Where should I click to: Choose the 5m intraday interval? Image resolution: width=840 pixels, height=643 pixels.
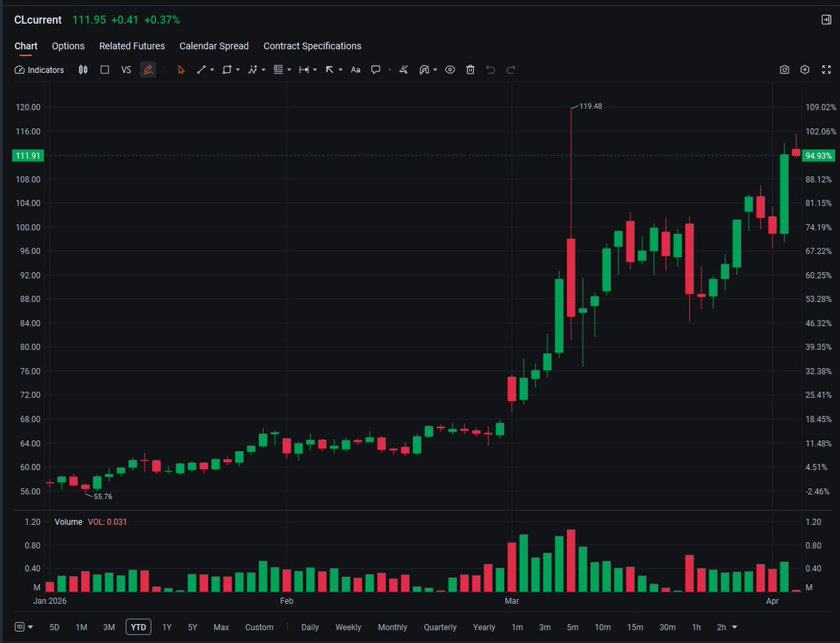573,627
